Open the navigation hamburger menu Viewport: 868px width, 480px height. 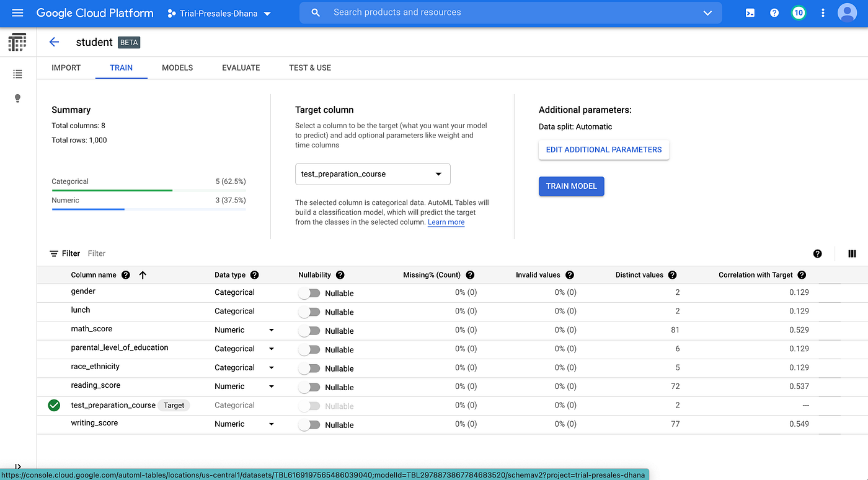click(17, 12)
